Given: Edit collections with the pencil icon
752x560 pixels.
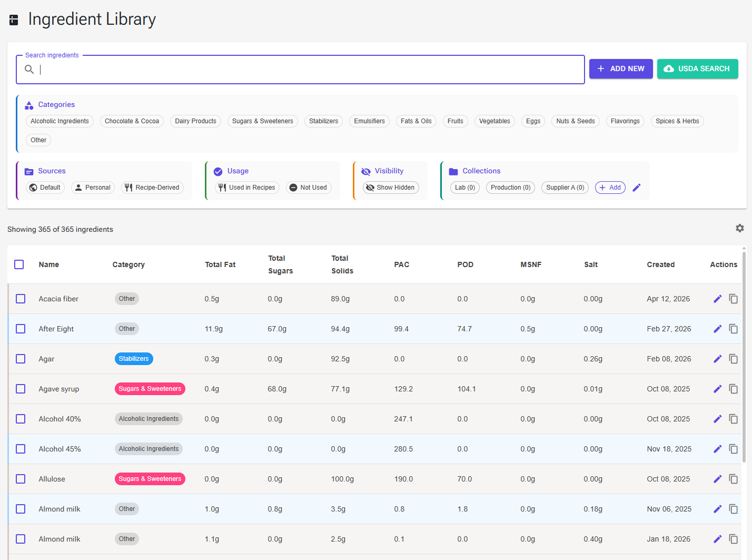Looking at the screenshot, I should (637, 188).
